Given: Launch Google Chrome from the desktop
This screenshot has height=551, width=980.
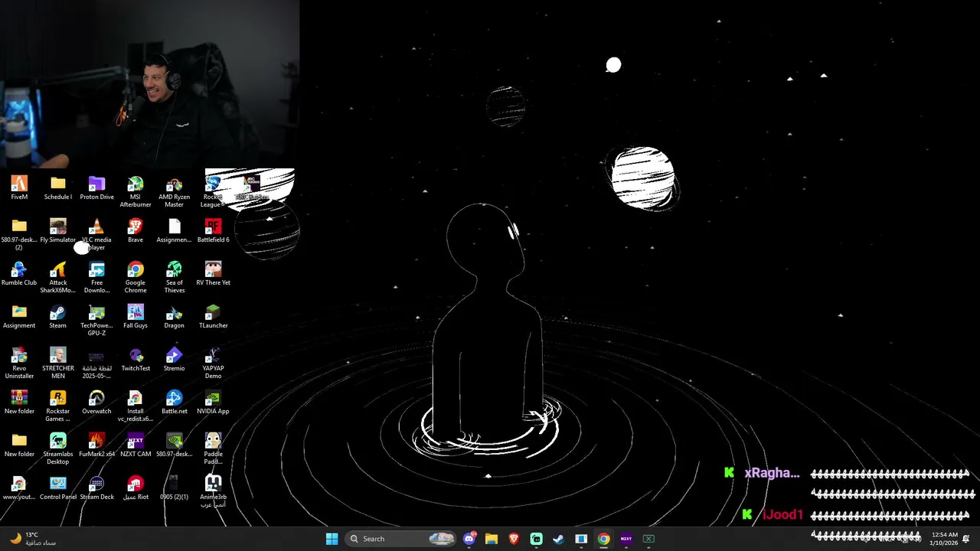Looking at the screenshot, I should (136, 278).
